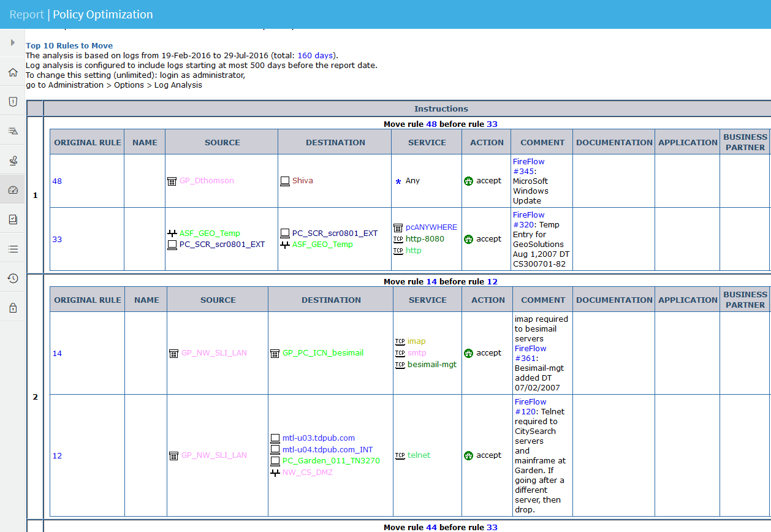Click the Top 10 Rules to Move heading
Viewport: 771px width, 532px height.
coord(69,46)
